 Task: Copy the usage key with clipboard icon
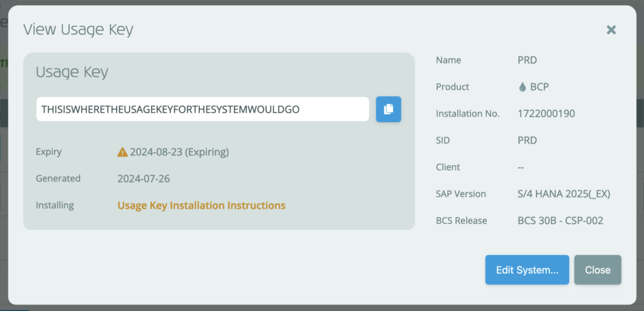point(388,109)
